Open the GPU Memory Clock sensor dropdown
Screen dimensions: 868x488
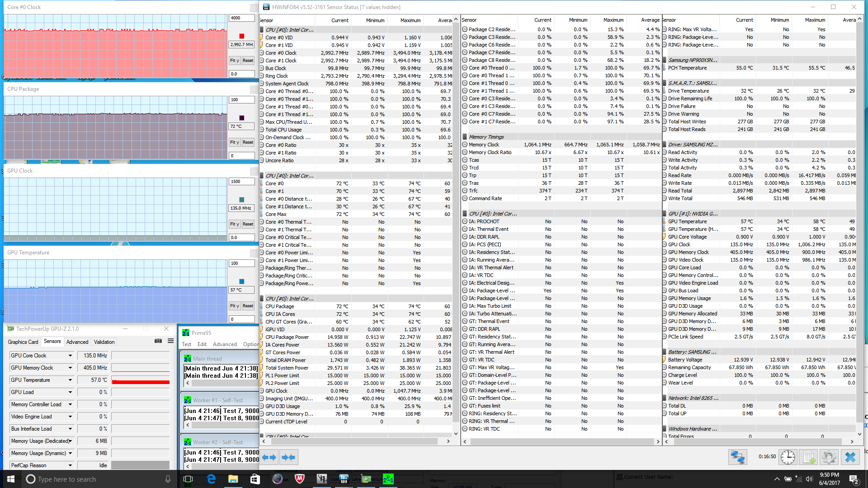70,368
